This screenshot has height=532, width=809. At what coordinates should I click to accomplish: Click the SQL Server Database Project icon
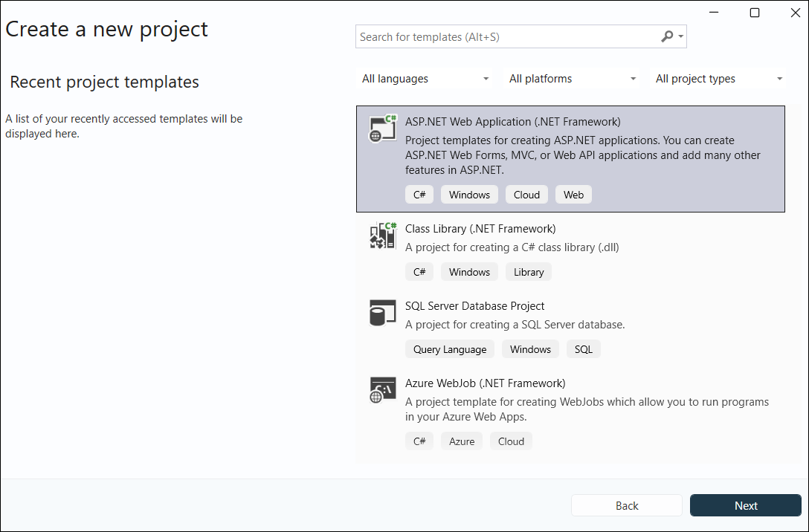382,313
